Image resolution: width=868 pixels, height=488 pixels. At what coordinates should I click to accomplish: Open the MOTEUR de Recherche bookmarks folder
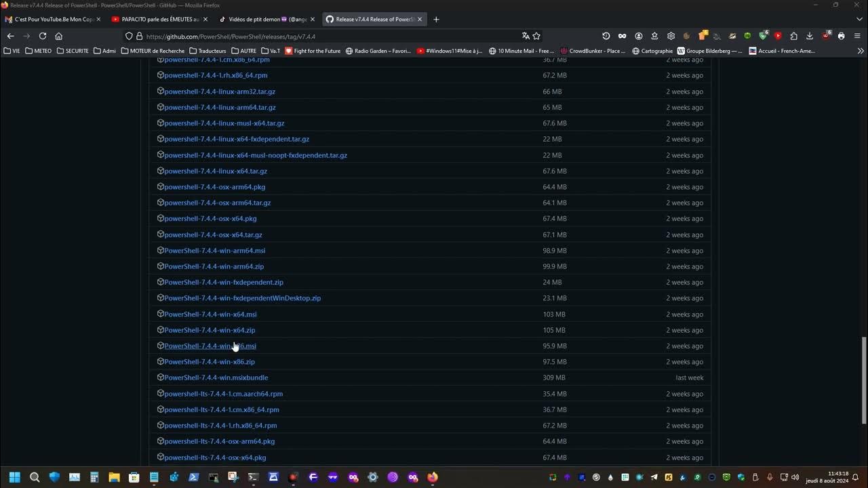[153, 51]
